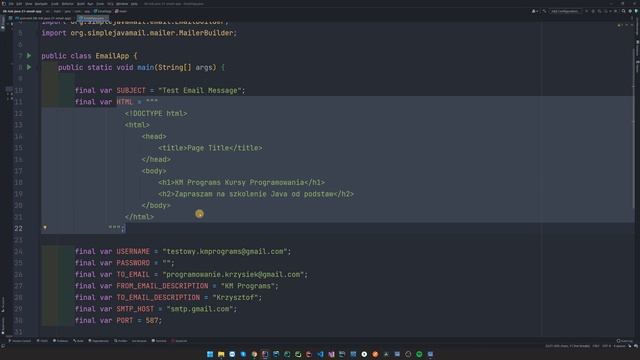Click the "Krzysztof" string value

pos(235,298)
